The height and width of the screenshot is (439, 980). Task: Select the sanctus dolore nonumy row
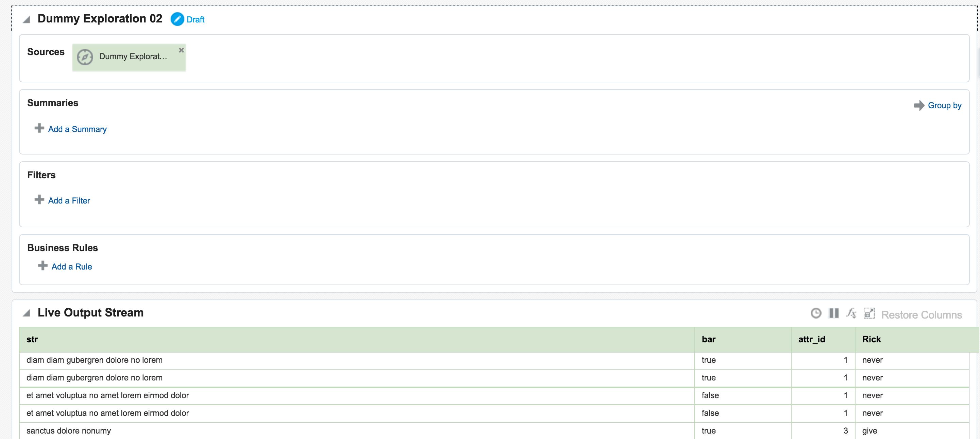(x=68, y=430)
